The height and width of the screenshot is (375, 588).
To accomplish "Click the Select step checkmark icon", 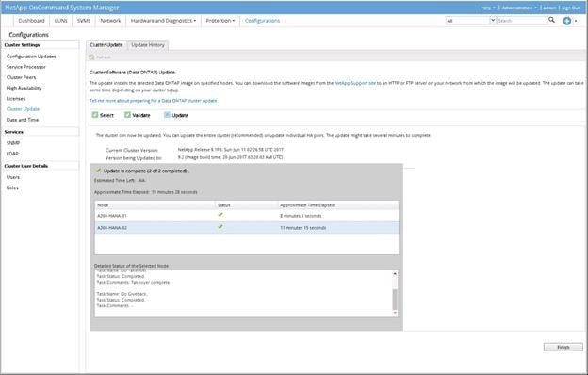I will pos(95,115).
